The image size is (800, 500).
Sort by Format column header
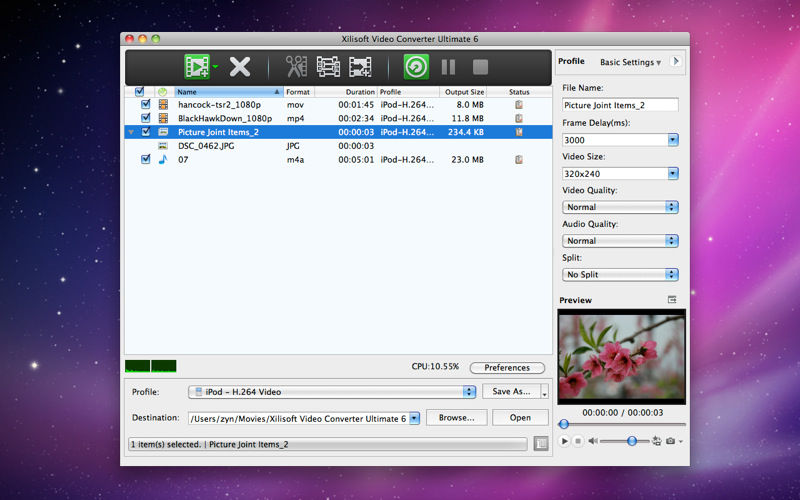tap(298, 92)
